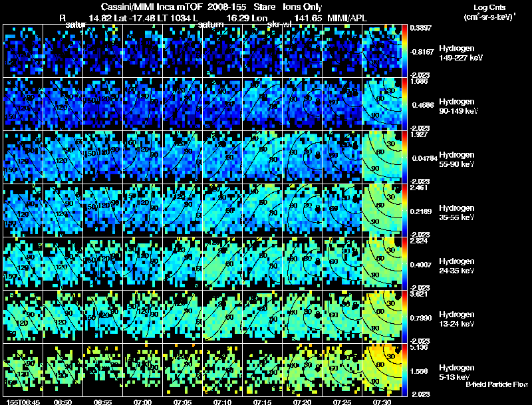Select the 07:20 panel in Hydrogen 13-24 keV row
The height and width of the screenshot is (405, 532).
(x=303, y=317)
